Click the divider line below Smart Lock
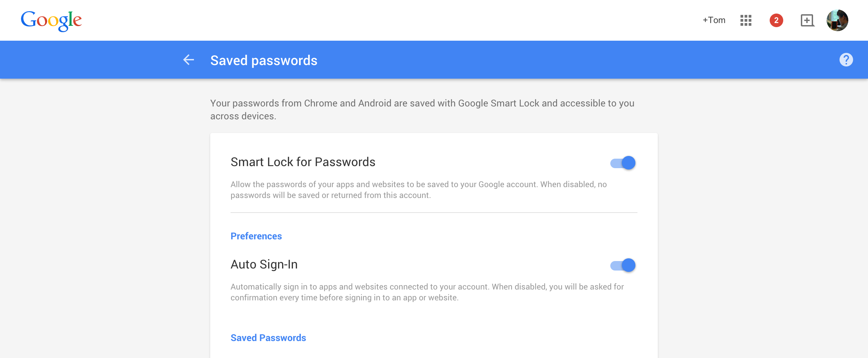This screenshot has height=358, width=868. pos(434,213)
